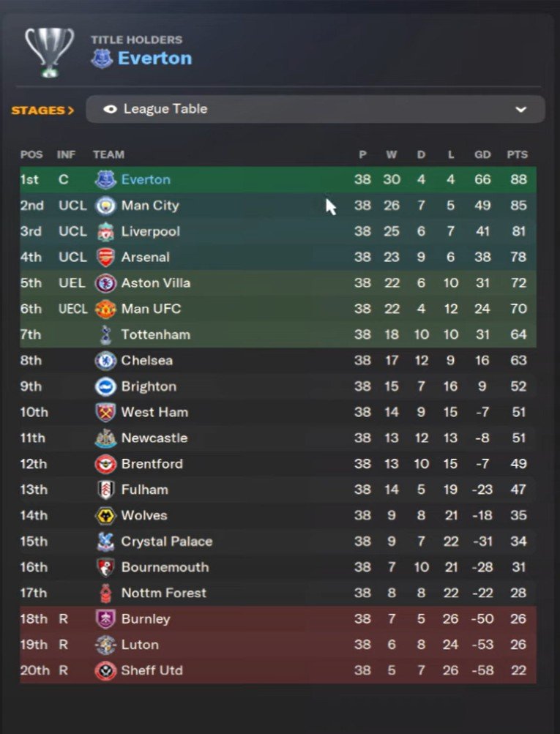Click the Sheff Utd club crest

click(x=106, y=670)
